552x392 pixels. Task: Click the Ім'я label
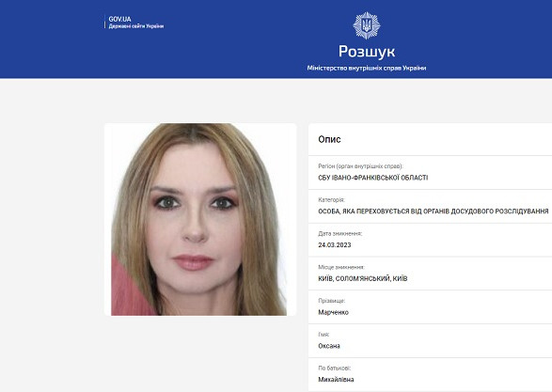tap(323, 335)
